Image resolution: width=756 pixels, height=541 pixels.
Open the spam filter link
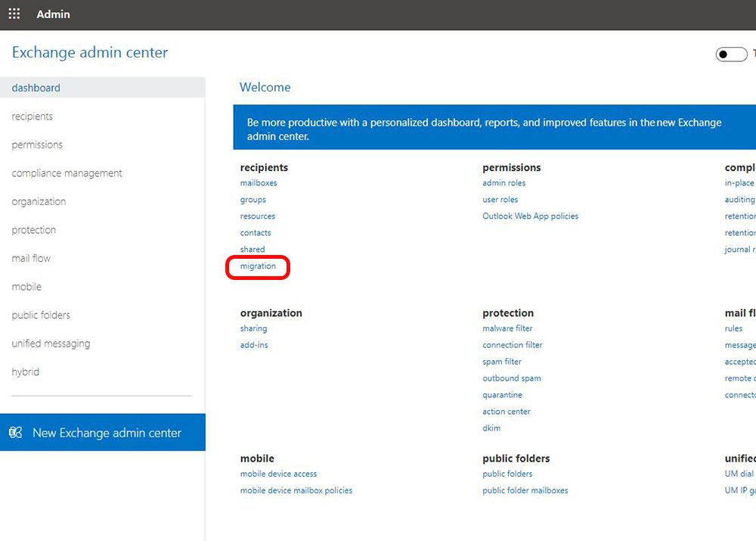[502, 362]
